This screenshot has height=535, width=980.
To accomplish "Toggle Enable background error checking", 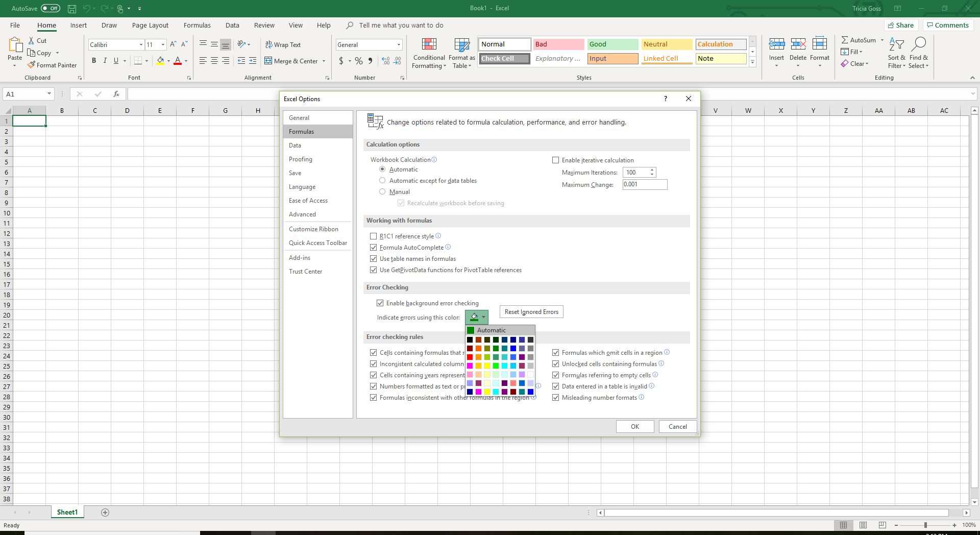I will tap(380, 303).
